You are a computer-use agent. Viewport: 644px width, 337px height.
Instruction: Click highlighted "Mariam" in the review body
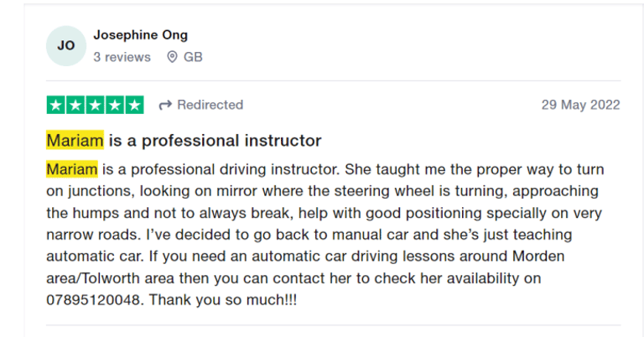click(x=72, y=169)
